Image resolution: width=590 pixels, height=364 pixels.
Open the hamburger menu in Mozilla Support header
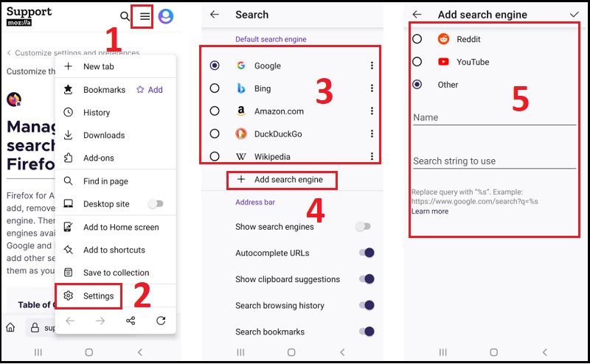[145, 16]
